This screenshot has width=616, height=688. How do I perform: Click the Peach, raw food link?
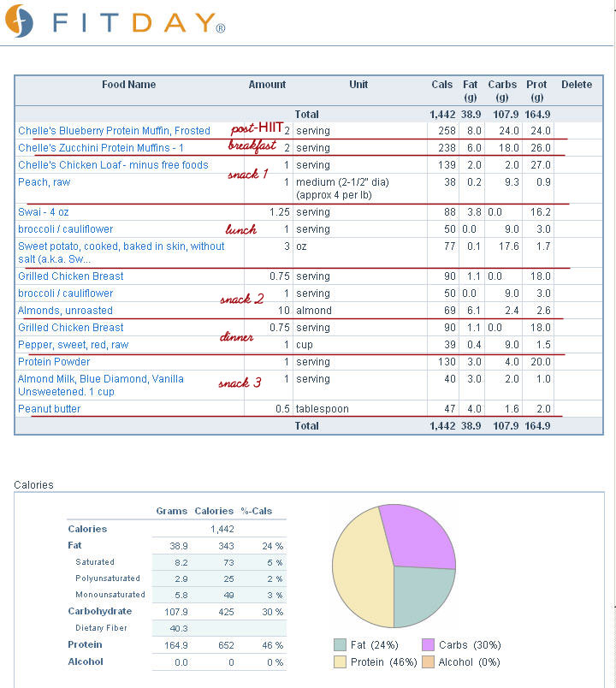[44, 182]
